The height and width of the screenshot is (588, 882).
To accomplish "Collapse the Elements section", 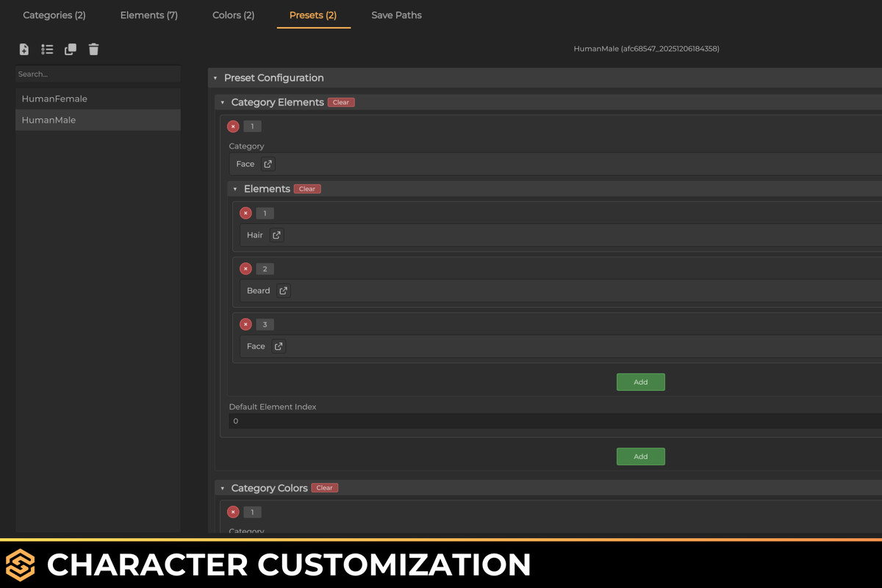I will pyautogui.click(x=234, y=188).
